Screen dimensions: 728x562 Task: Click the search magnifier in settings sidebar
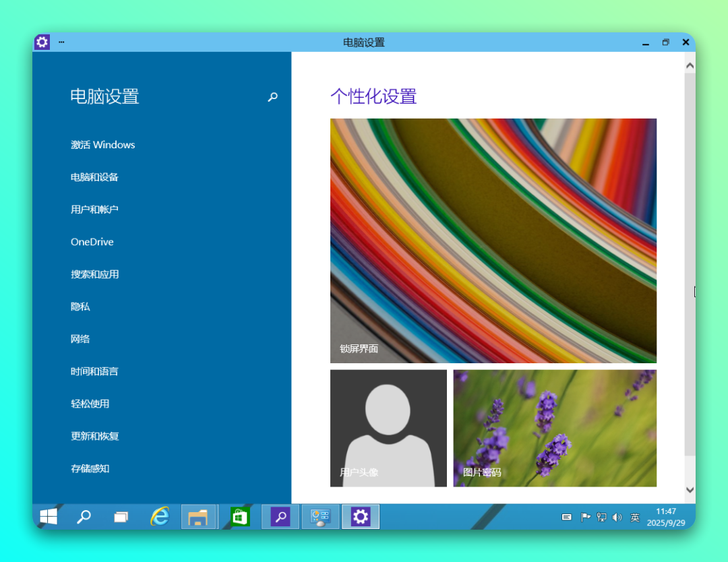[x=272, y=97]
